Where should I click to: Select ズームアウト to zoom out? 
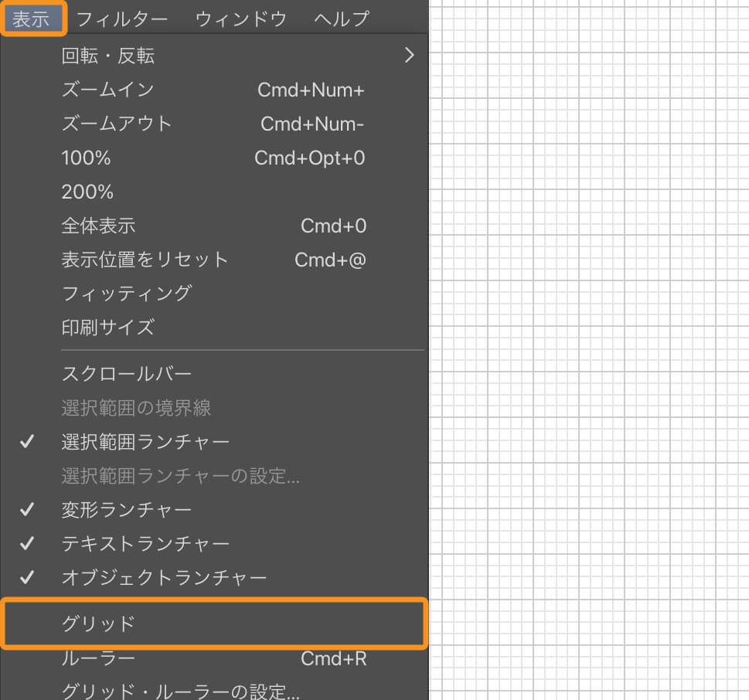(x=115, y=124)
